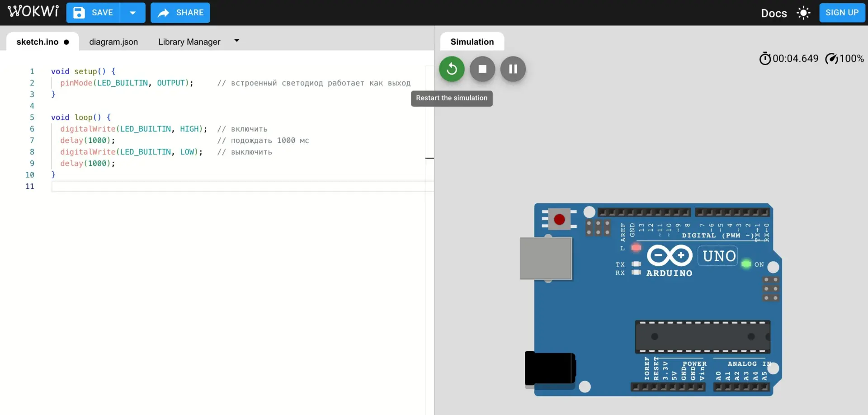Select the Simulation tab
Viewport: 868px width, 415px height.
pyautogui.click(x=472, y=42)
